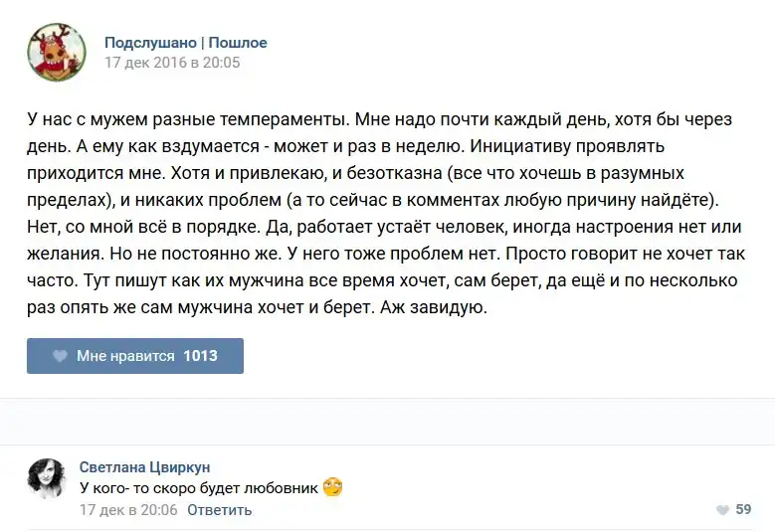Click the thinking emoji in the comment

332,487
